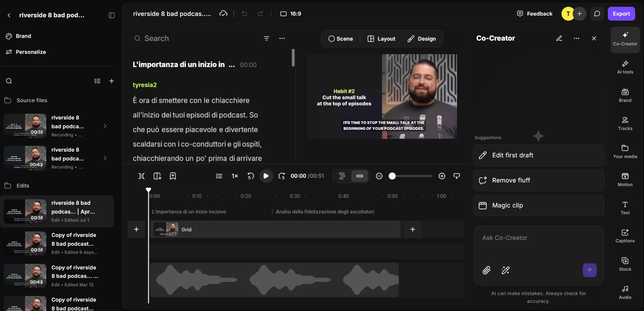Image resolution: width=644 pixels, height=311 pixels.
Task: Undo the last action
Action: coord(244,14)
